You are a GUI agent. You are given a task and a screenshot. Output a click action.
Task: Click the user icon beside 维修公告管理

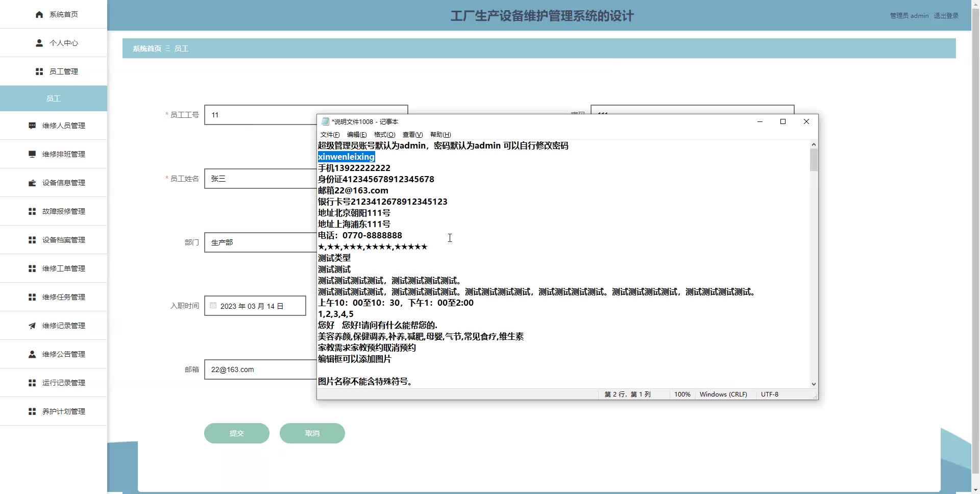(32, 354)
